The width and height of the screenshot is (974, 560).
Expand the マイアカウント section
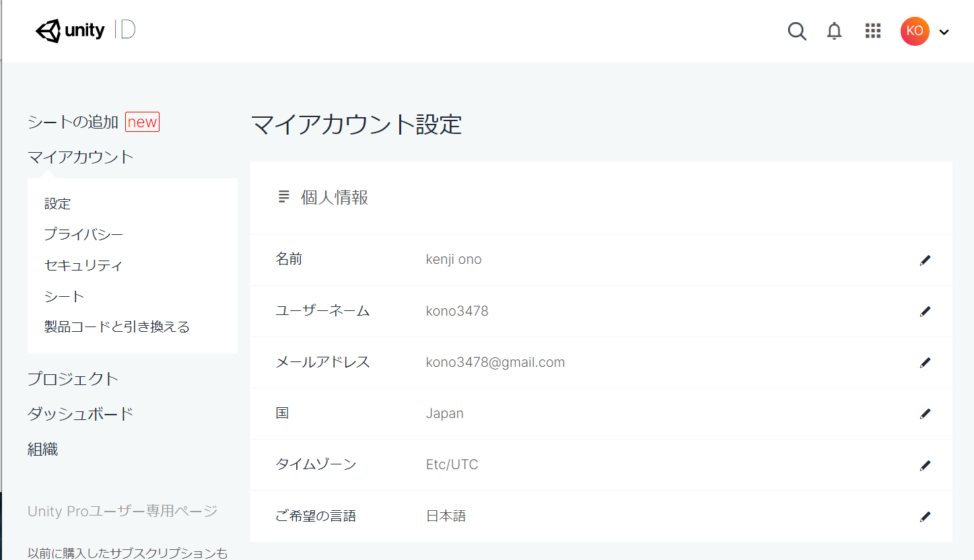(x=81, y=156)
